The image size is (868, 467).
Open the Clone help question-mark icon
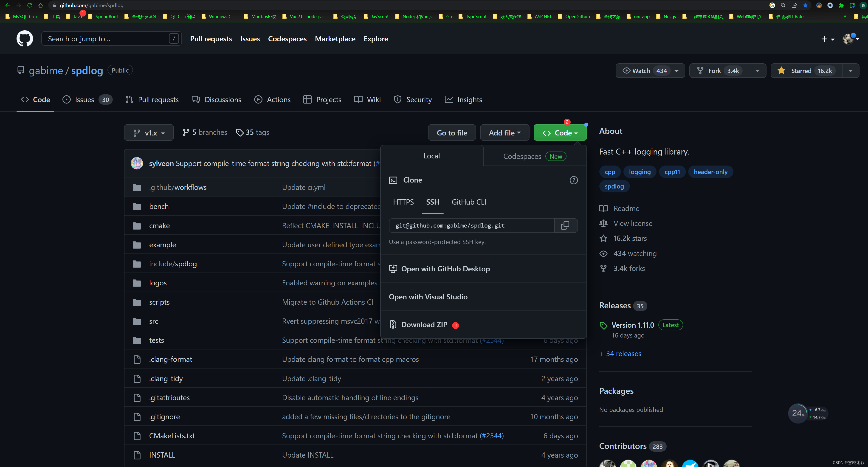pos(574,180)
